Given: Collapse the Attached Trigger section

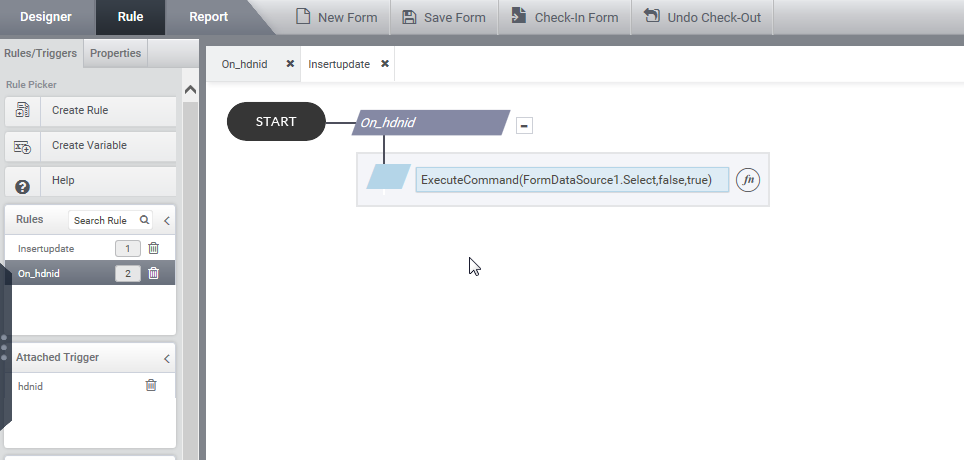Looking at the screenshot, I should (167, 358).
